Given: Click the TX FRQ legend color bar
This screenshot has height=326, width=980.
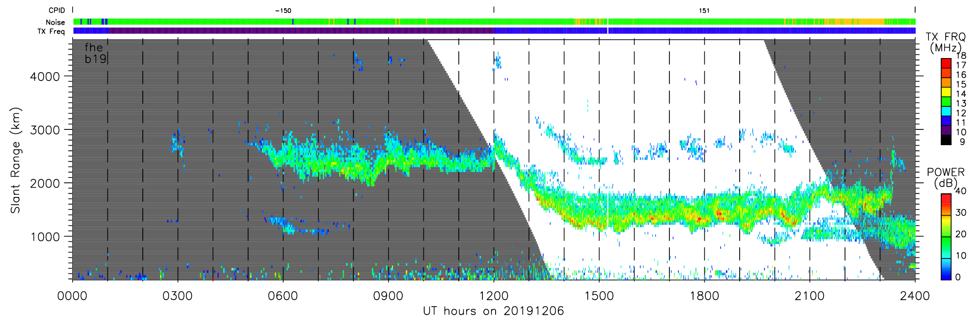Looking at the screenshot, I should [x=946, y=102].
